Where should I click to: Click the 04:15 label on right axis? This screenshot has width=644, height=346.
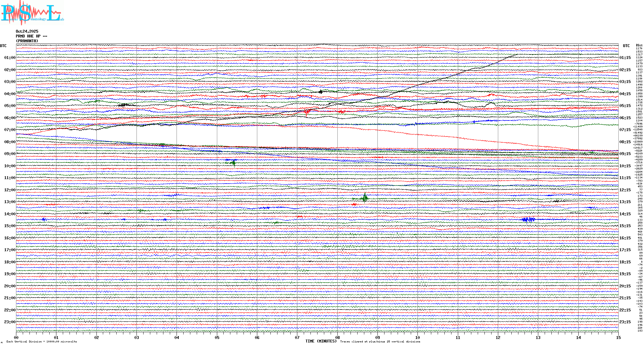pos(625,94)
